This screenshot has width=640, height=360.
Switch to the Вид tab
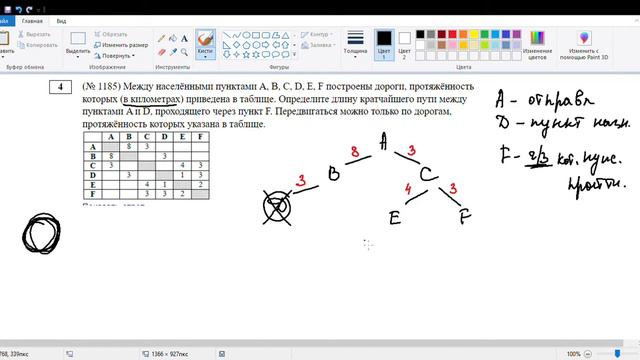click(x=61, y=21)
